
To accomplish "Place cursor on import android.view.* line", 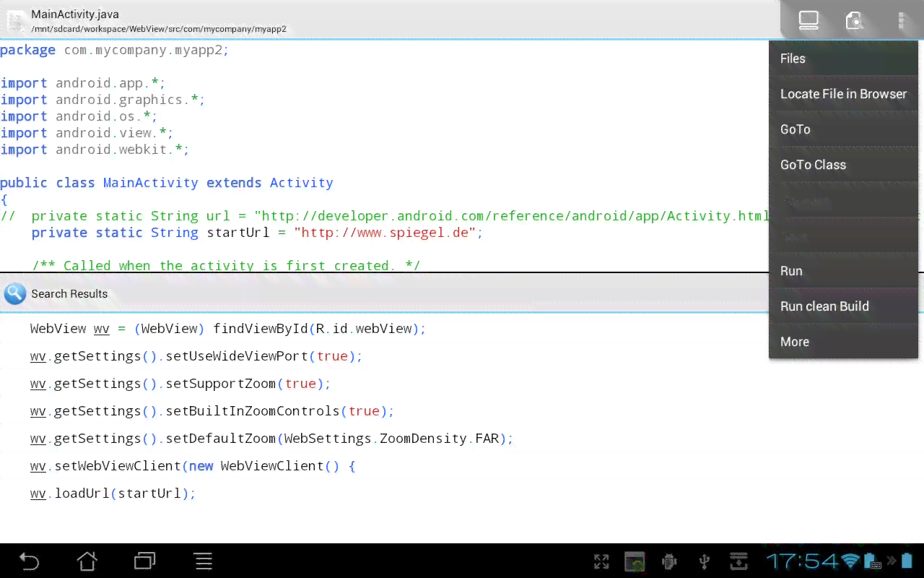I will coord(87,133).
